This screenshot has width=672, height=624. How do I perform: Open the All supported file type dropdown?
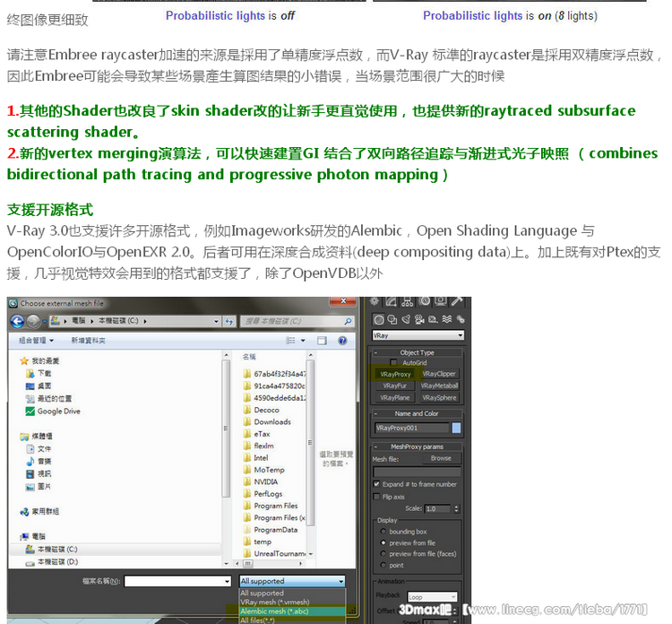tap(292, 581)
